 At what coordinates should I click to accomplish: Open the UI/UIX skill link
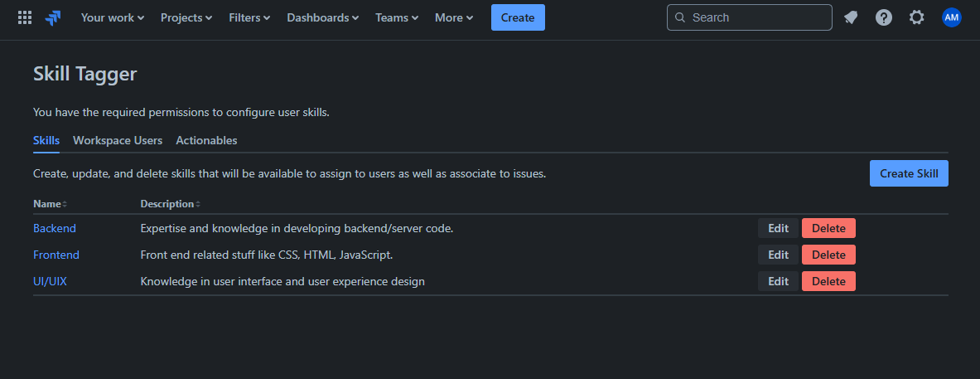click(x=50, y=281)
